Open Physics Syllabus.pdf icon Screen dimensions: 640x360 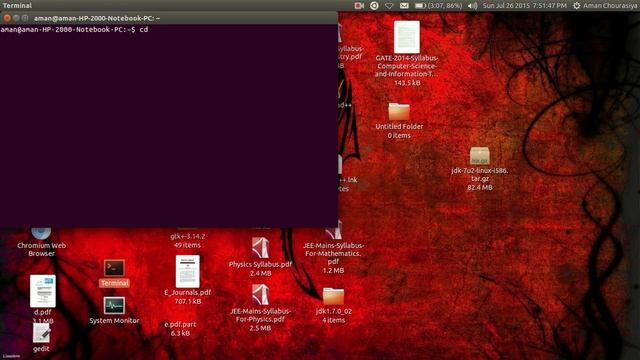tap(260, 248)
